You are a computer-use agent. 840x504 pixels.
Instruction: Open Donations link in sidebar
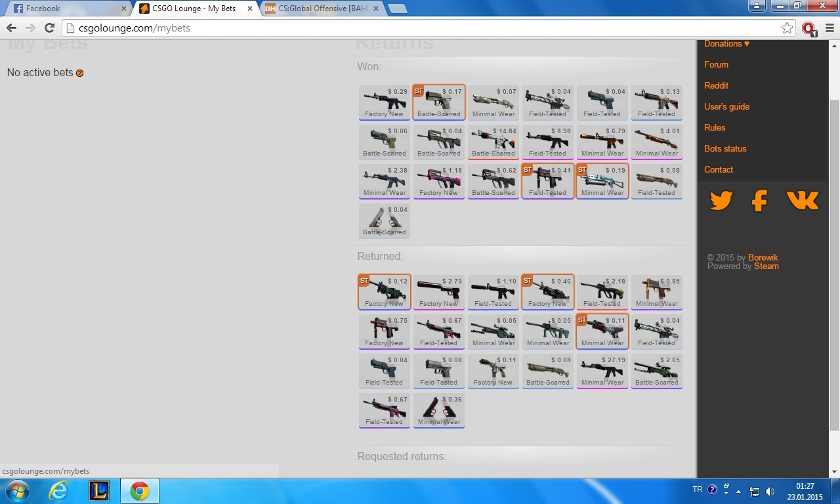726,43
